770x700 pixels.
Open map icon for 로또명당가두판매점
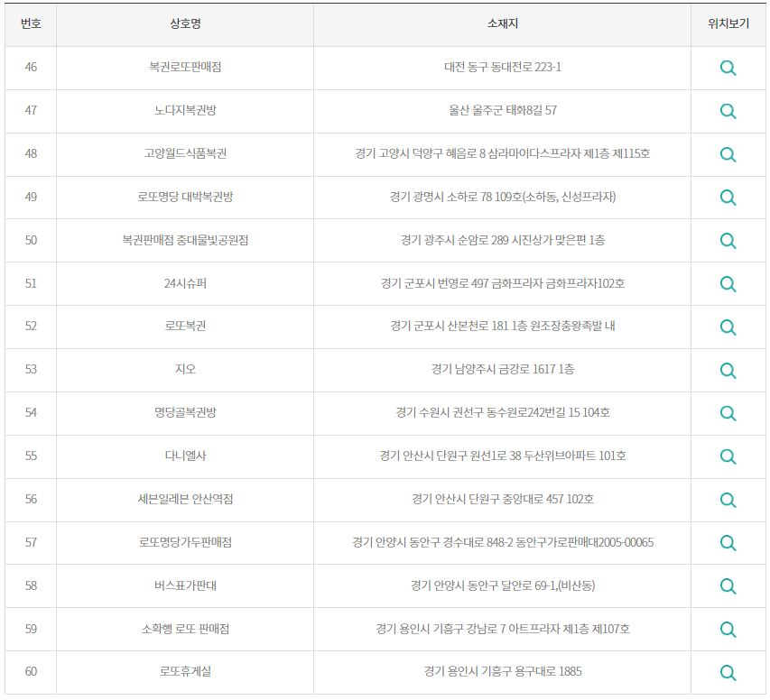coord(728,543)
